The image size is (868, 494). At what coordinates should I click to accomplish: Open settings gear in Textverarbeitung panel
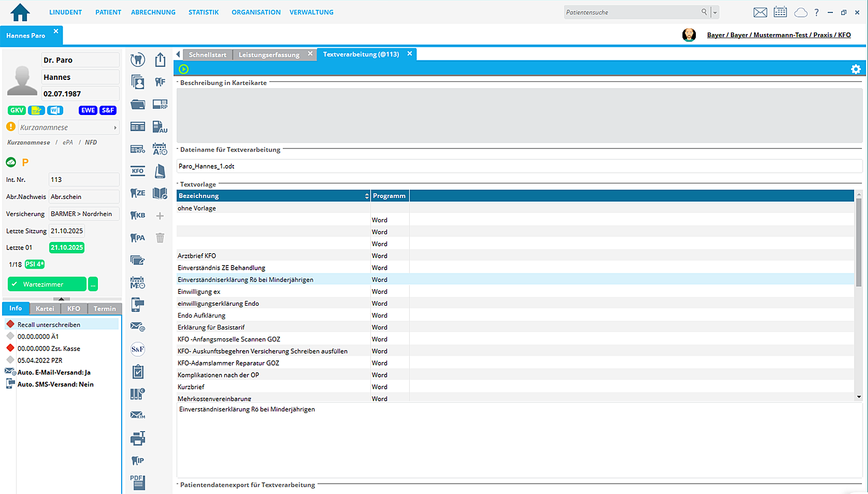point(856,69)
